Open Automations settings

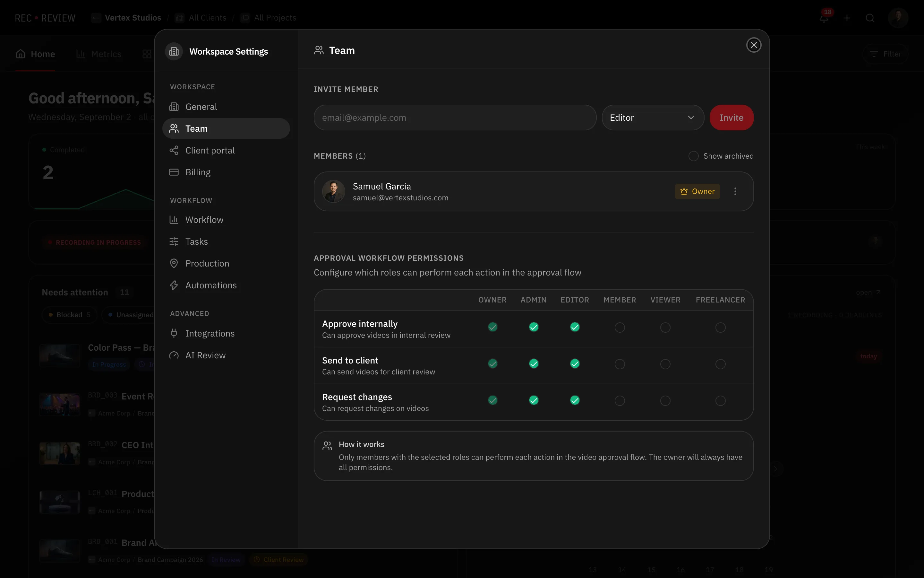[x=226, y=285]
